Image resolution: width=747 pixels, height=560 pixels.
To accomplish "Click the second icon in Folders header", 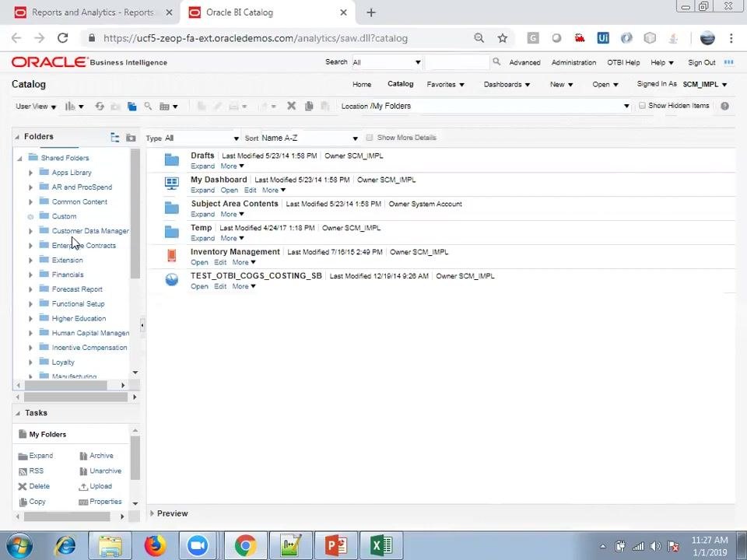I will point(131,138).
